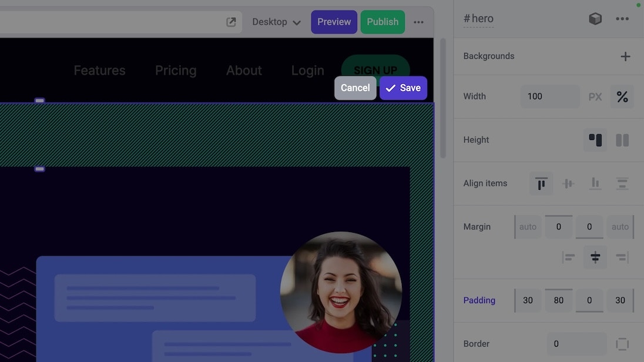
Task: Select the stretch align items icon
Action: tap(622, 183)
